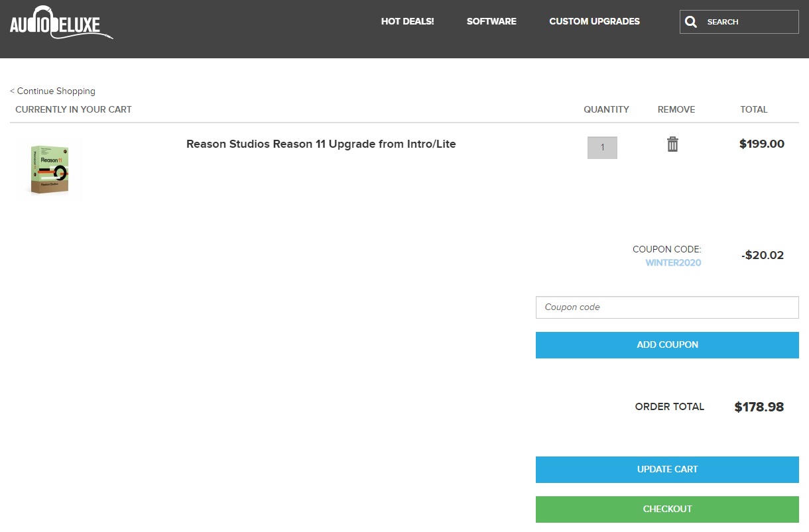
Task: Focus the Search field
Action: pos(739,22)
